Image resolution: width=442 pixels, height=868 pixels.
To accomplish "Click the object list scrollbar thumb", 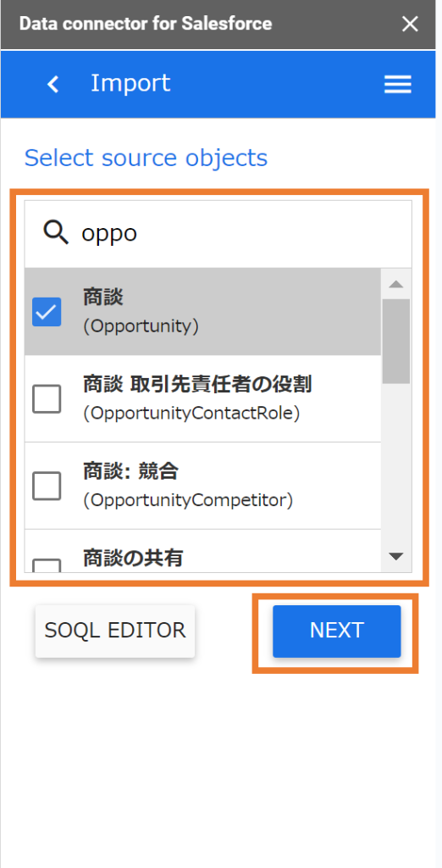I will click(396, 341).
